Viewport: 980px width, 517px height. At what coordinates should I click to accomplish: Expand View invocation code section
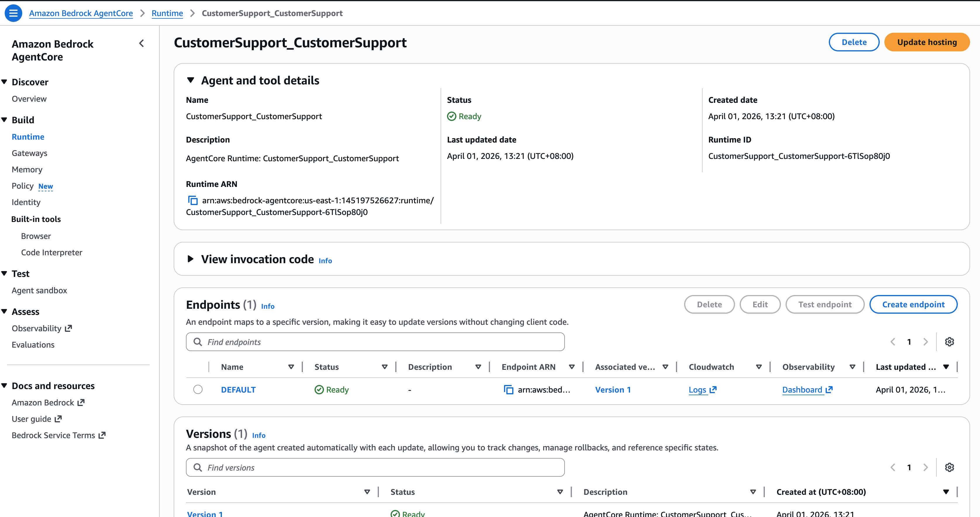point(191,259)
